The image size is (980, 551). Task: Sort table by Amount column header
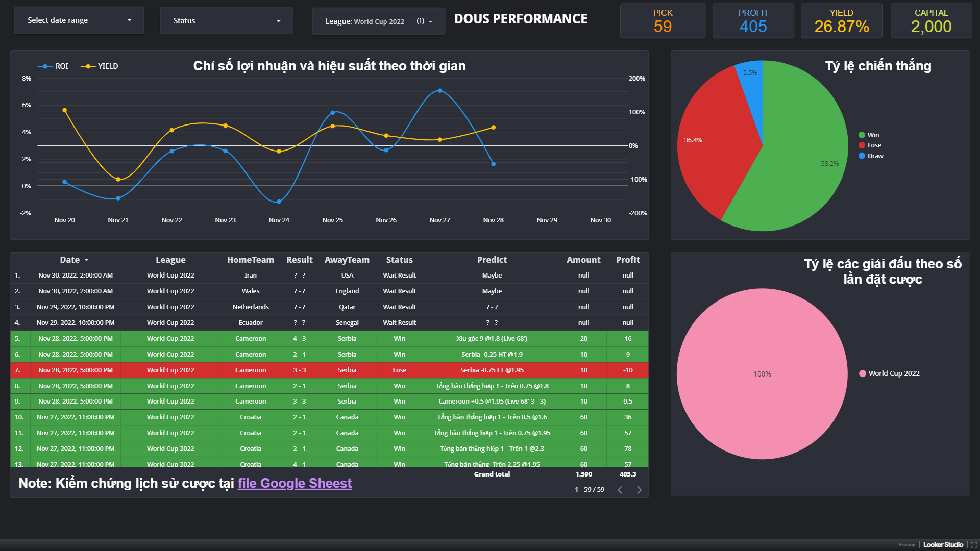(x=583, y=260)
